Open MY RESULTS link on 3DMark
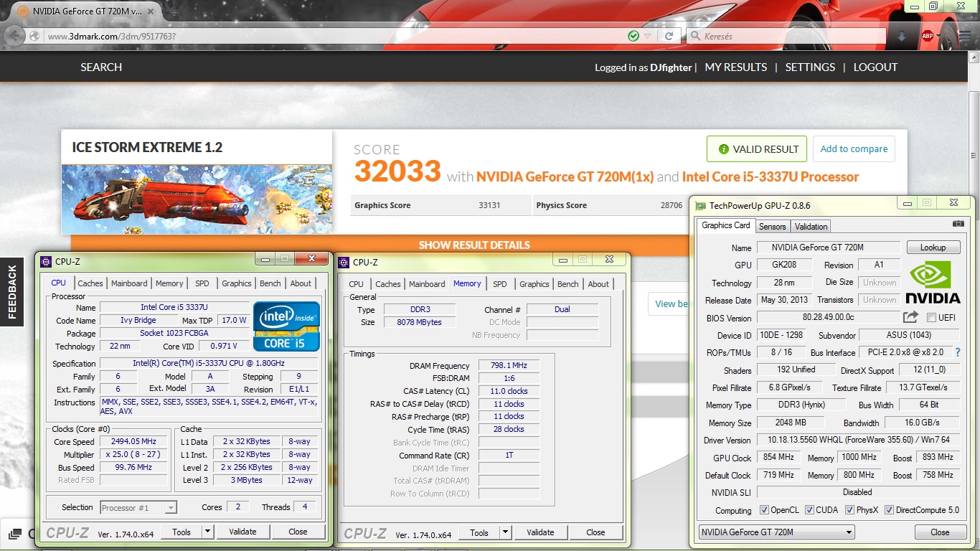980x551 pixels. point(736,67)
